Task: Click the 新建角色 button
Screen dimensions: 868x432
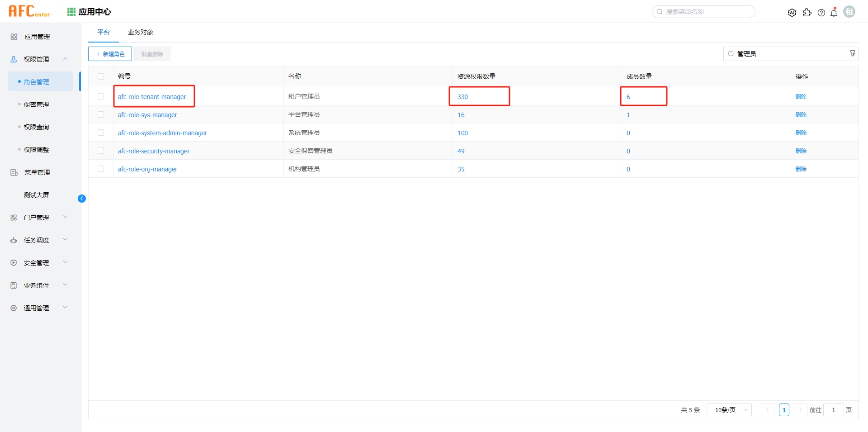Action: [x=109, y=53]
